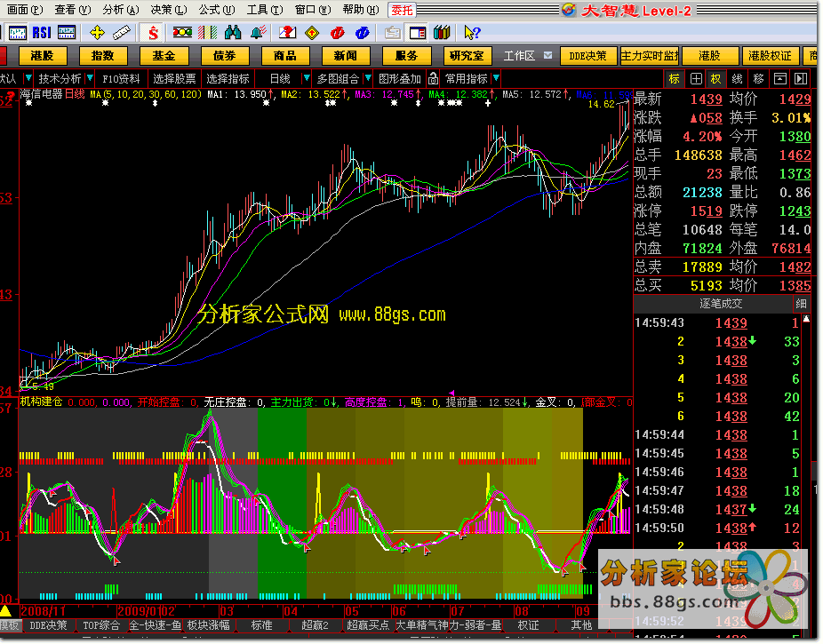Open the 查看(V) menu

[72, 10]
